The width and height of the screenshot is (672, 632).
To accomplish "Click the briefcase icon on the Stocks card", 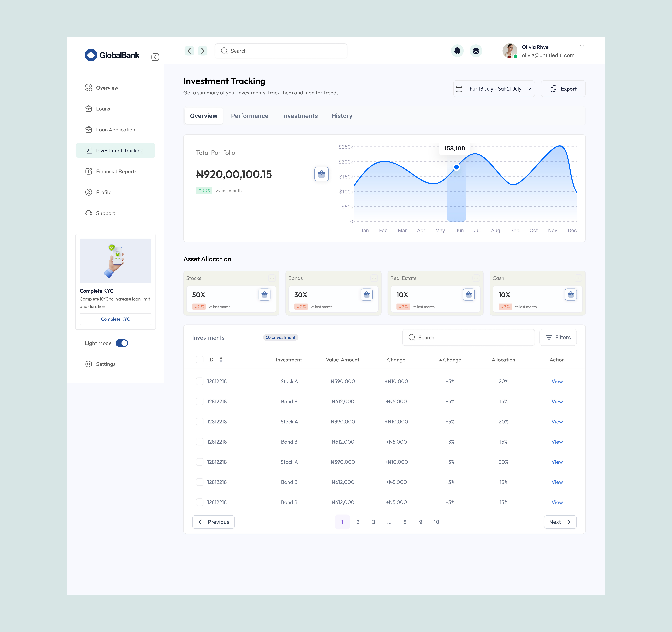I will 265,294.
